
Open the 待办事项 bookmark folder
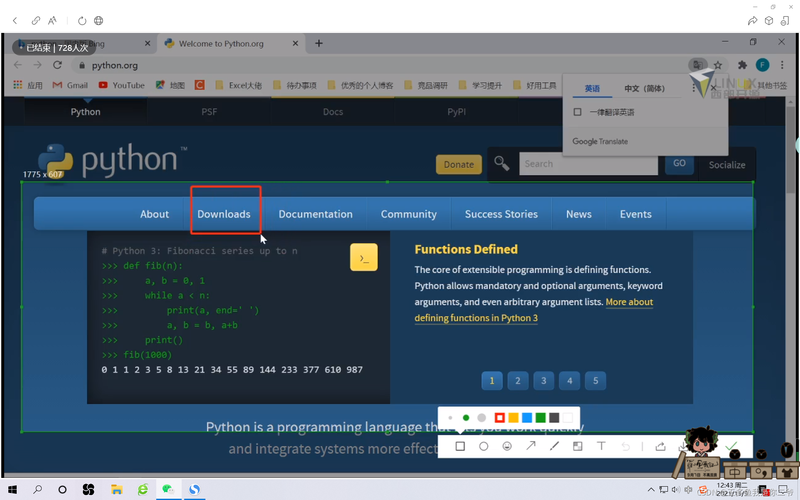coord(295,85)
